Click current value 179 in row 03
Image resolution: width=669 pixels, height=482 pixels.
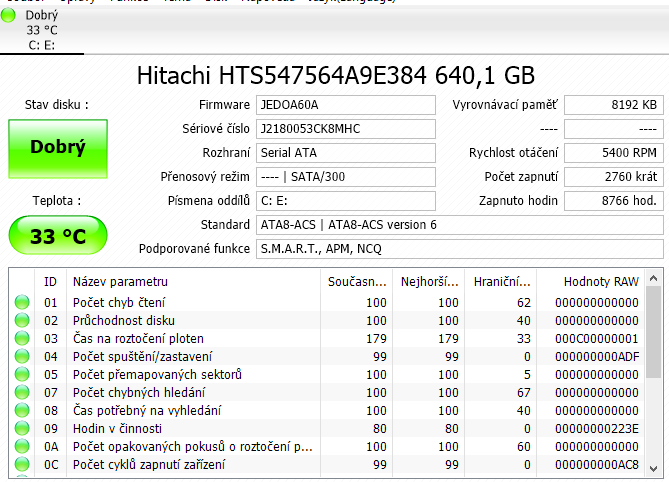point(376,339)
